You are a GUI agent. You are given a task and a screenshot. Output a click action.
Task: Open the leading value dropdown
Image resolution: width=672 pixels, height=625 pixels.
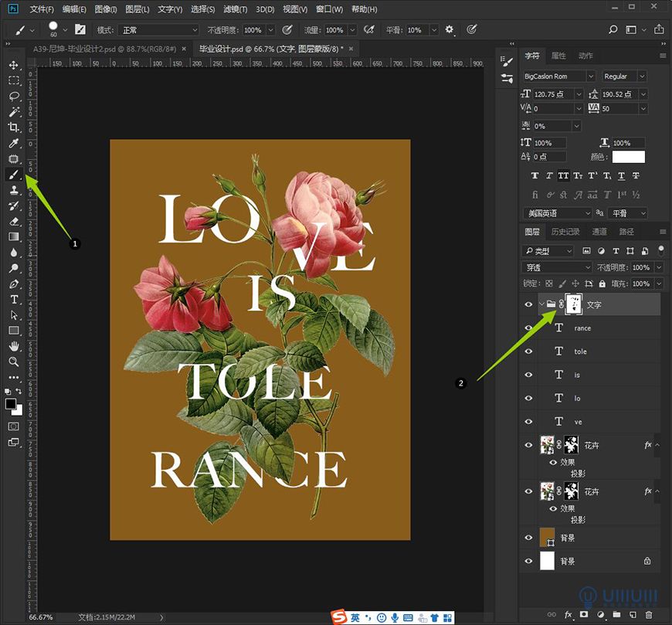[x=643, y=94]
